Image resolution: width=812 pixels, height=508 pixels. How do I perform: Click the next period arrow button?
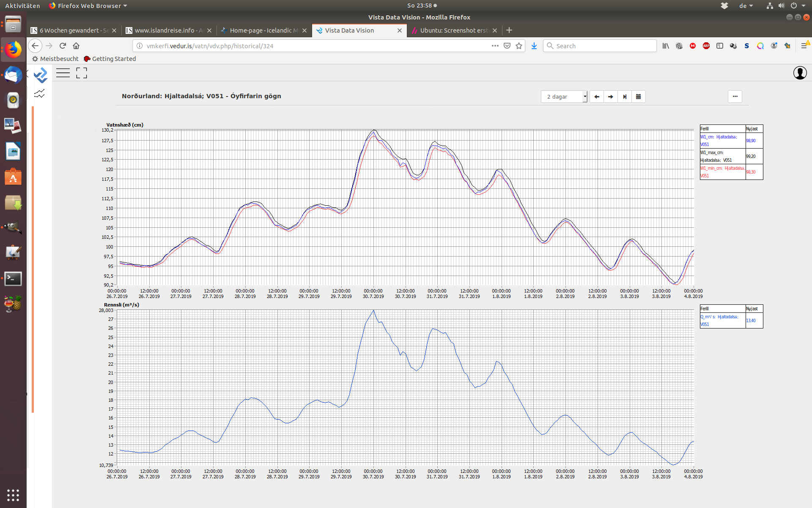point(610,97)
